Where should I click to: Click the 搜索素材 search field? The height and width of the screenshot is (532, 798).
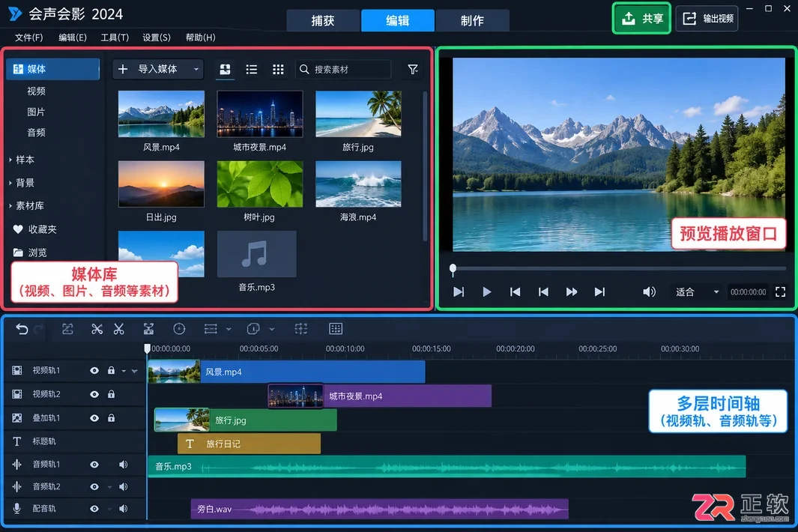(343, 69)
